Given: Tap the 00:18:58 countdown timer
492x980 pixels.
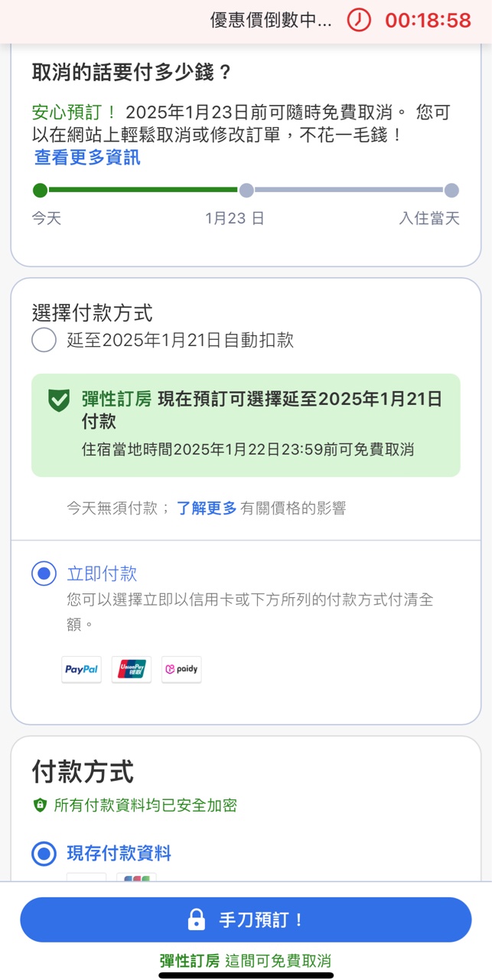Looking at the screenshot, I should click(x=428, y=21).
